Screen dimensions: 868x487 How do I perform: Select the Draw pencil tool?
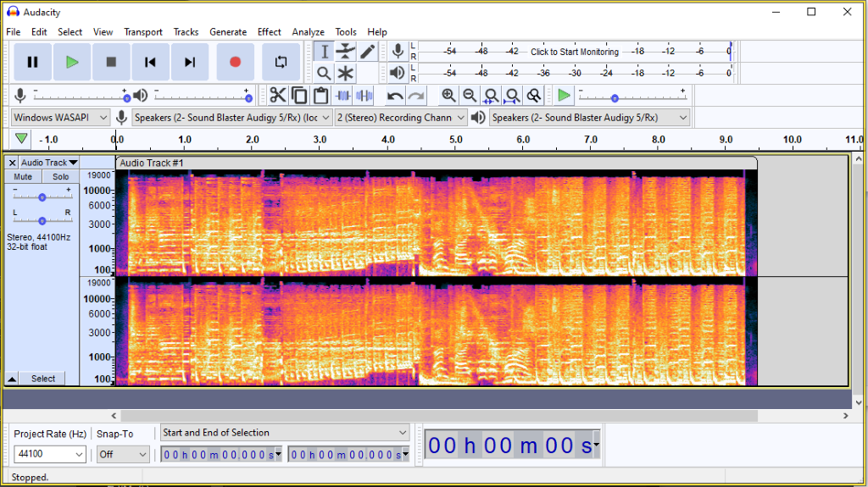[367, 52]
